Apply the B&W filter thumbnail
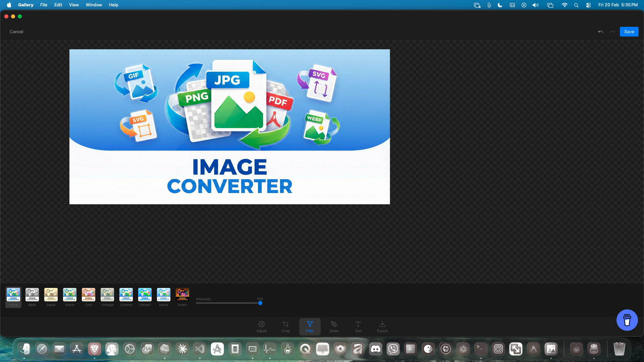This screenshot has height=362, width=644. 32,295
